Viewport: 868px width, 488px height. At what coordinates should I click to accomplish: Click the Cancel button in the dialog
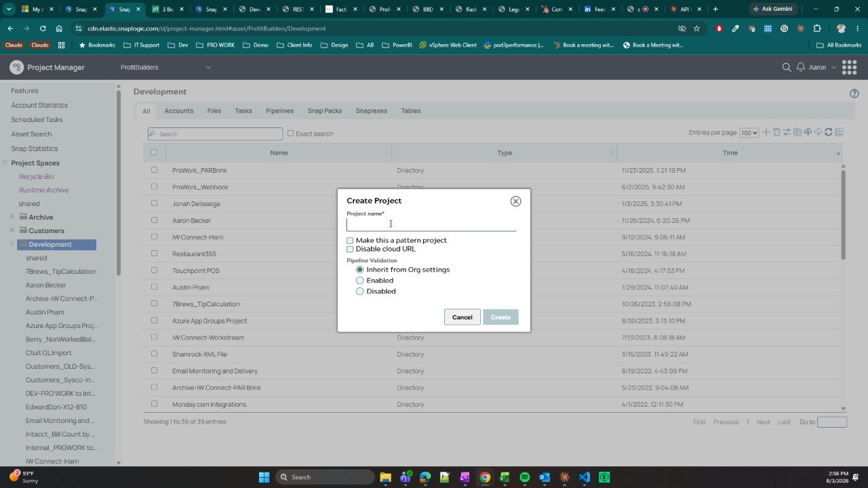pos(462,317)
